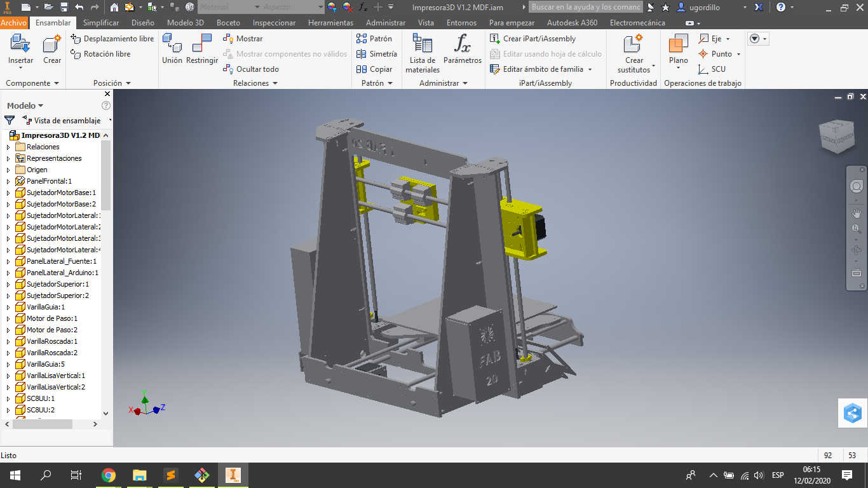The width and height of the screenshot is (868, 488).
Task: Select SC8UU:1 in tree
Action: pyautogui.click(x=41, y=398)
